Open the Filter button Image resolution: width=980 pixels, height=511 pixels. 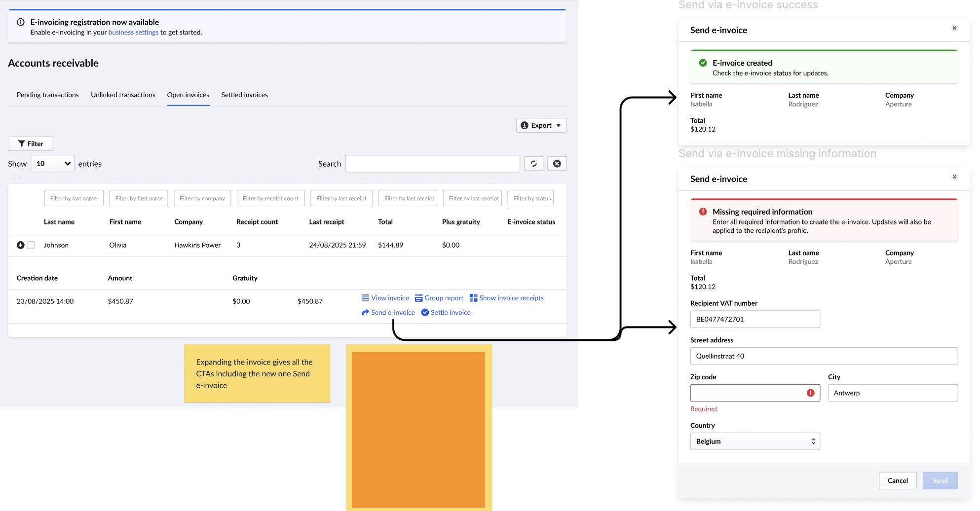[31, 144]
